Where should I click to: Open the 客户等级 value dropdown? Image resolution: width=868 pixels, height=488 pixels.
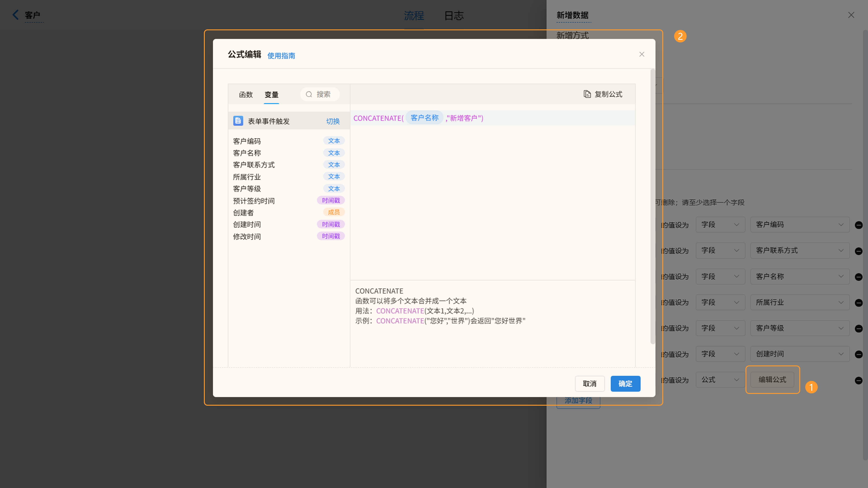[x=800, y=328]
